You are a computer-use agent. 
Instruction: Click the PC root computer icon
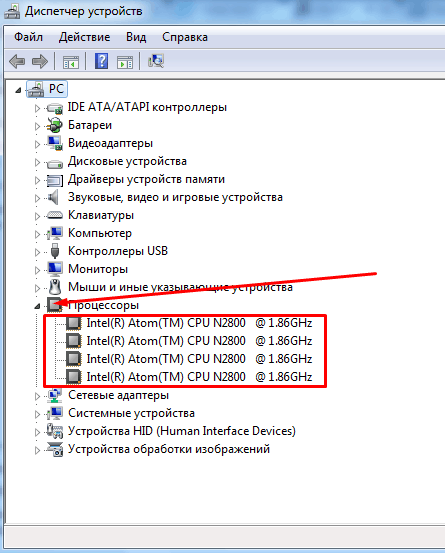[36, 89]
